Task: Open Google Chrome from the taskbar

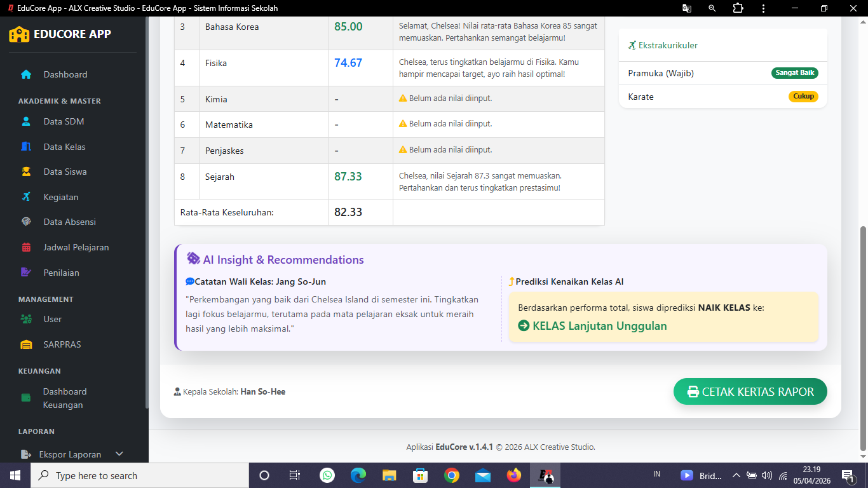Action: point(452,475)
